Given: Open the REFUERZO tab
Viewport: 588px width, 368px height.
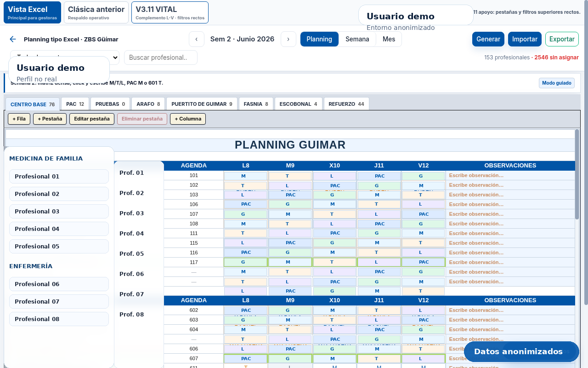Looking at the screenshot, I should pos(346,104).
